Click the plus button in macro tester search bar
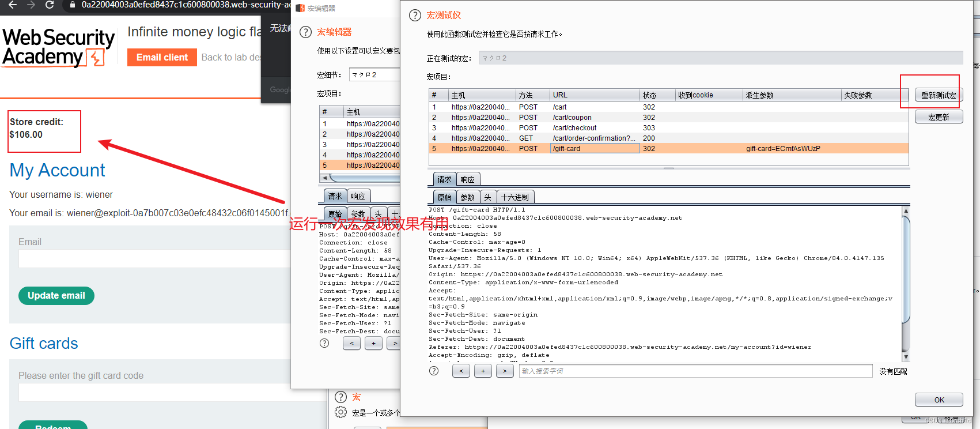Image resolution: width=980 pixels, height=429 pixels. (x=483, y=371)
